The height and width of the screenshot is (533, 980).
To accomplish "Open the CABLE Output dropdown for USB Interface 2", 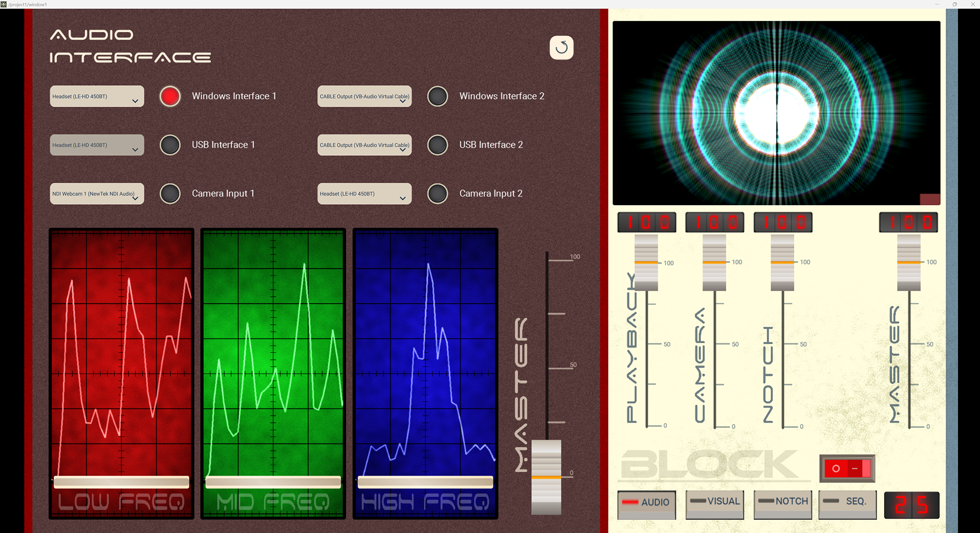I will coord(364,145).
